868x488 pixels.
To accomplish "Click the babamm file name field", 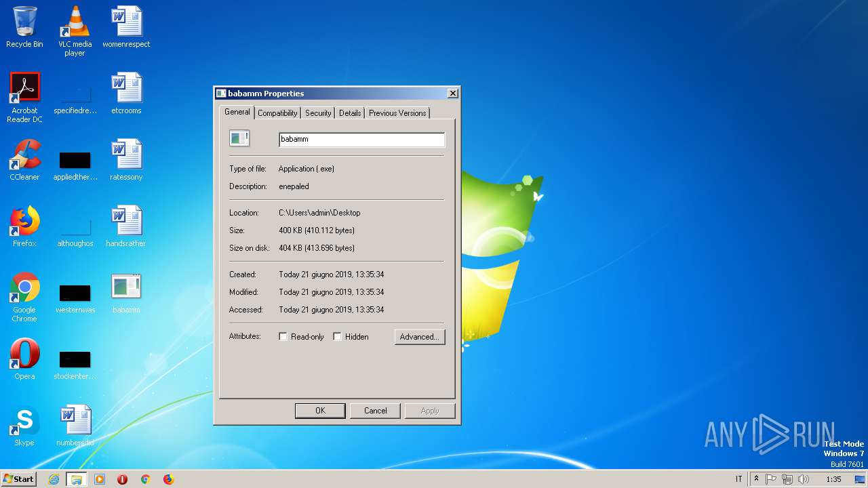I will [x=361, y=140].
